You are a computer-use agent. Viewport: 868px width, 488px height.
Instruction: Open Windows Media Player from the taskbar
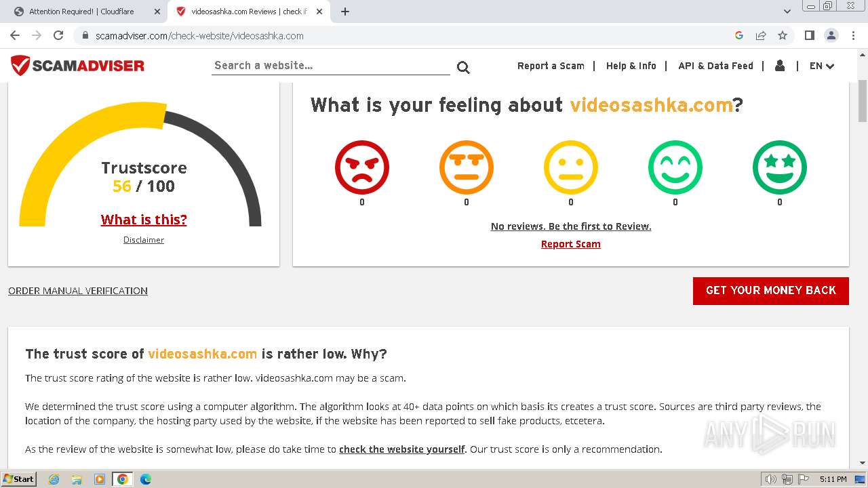[100, 479]
